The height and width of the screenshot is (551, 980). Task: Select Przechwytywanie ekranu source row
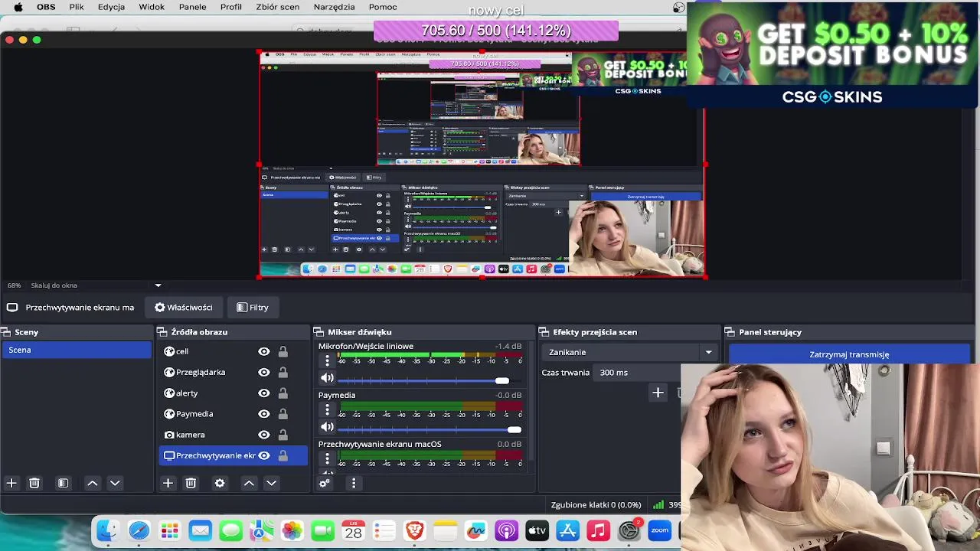point(233,455)
